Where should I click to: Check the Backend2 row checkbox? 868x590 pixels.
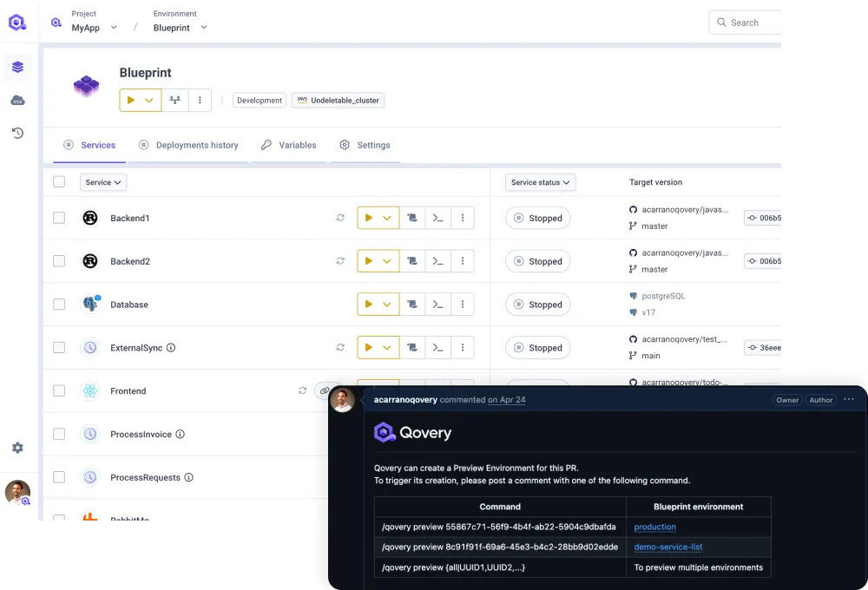click(59, 260)
